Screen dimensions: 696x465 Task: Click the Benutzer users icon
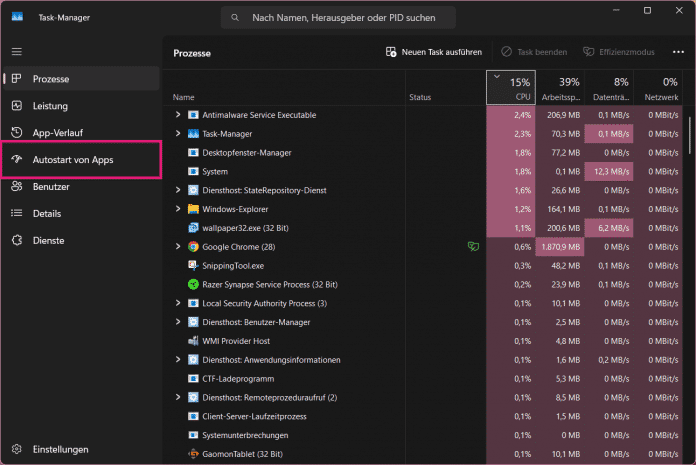17,187
